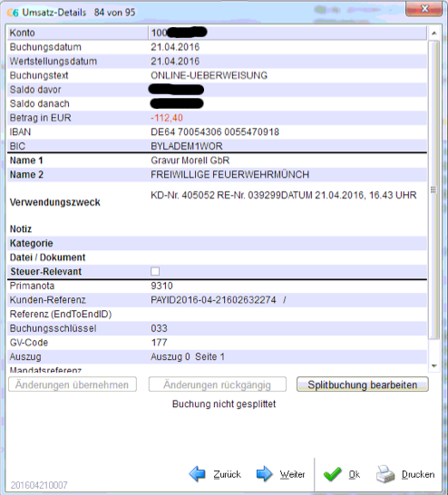Click the blue Weiter arrow icon
This screenshot has height=495, width=448.
tap(264, 474)
